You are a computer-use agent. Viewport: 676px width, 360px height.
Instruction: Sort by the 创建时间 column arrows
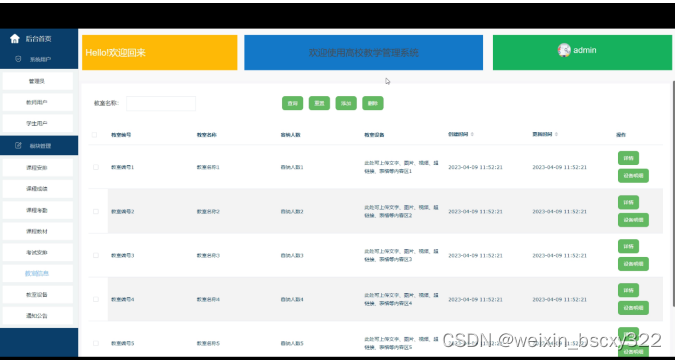472,135
